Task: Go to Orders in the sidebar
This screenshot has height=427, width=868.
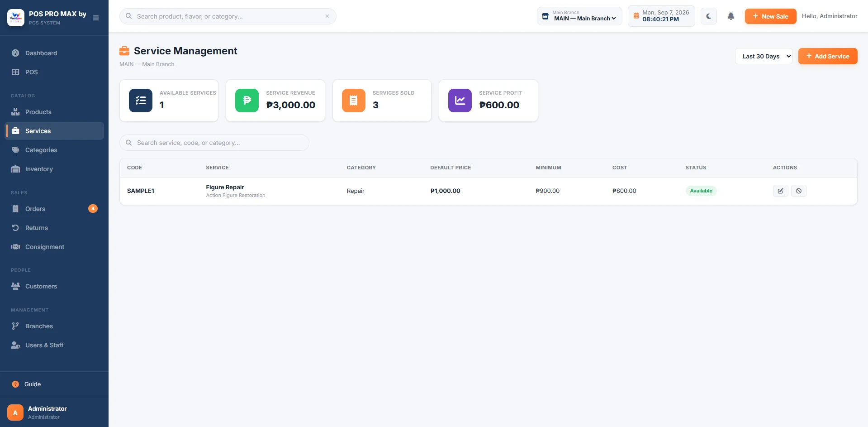Action: point(54,209)
